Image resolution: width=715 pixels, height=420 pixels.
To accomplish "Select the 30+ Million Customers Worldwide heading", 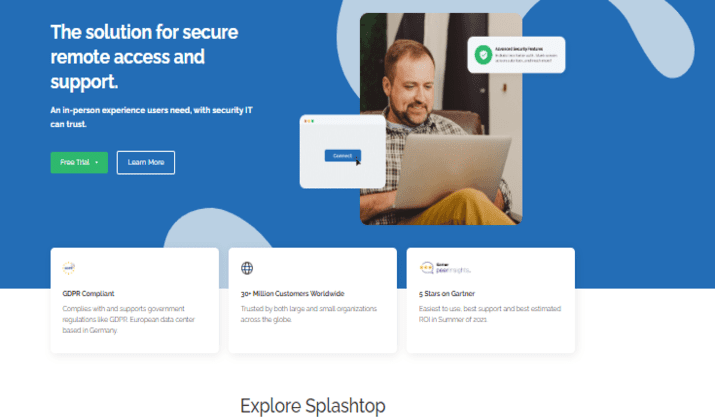I will pos(292,294).
